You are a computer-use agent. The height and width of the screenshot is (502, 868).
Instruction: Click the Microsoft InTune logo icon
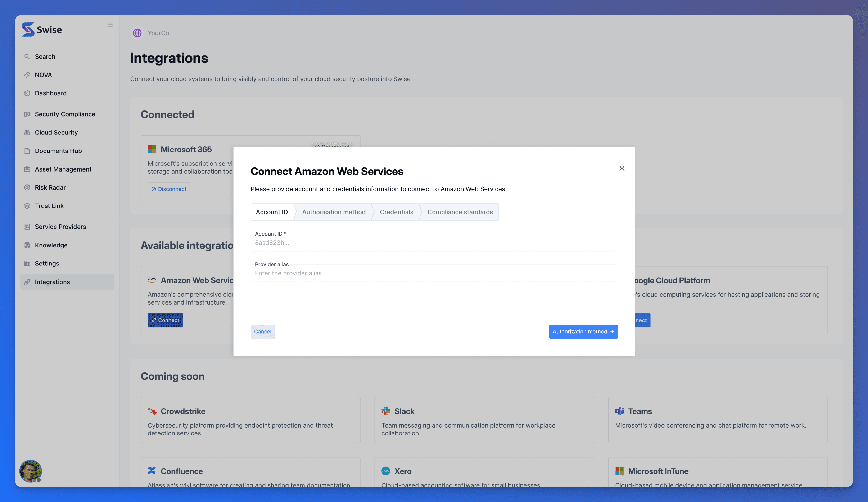[619, 471]
